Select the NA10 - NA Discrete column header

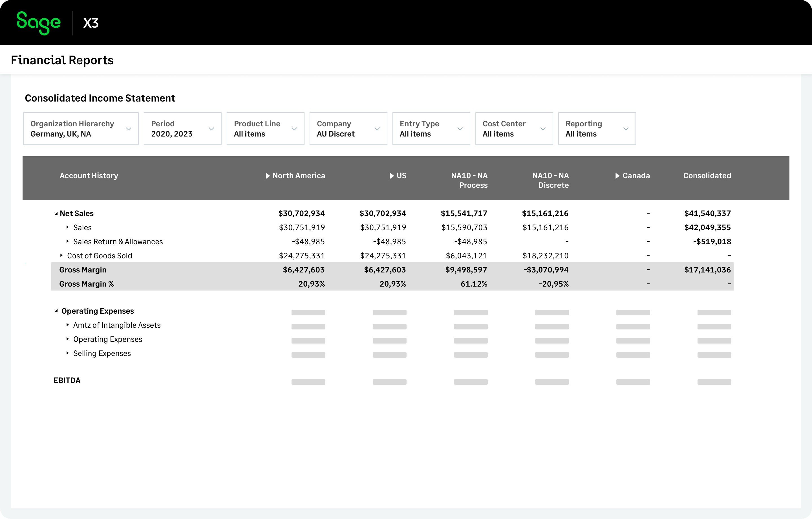[x=550, y=181]
